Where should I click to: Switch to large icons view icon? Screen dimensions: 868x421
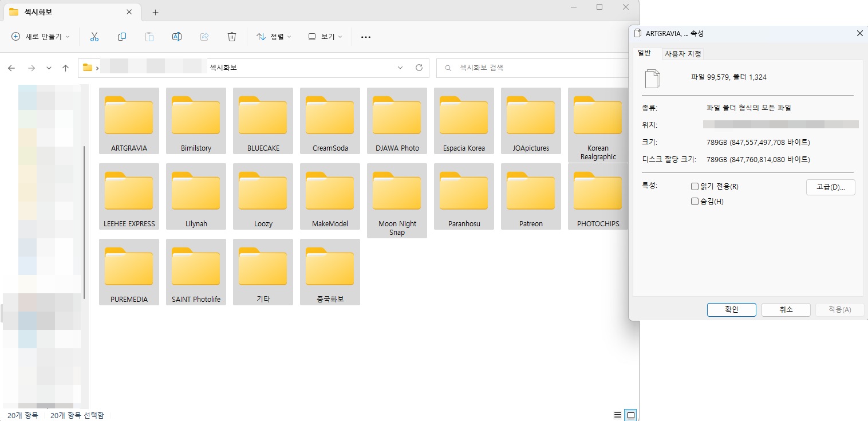click(x=631, y=415)
